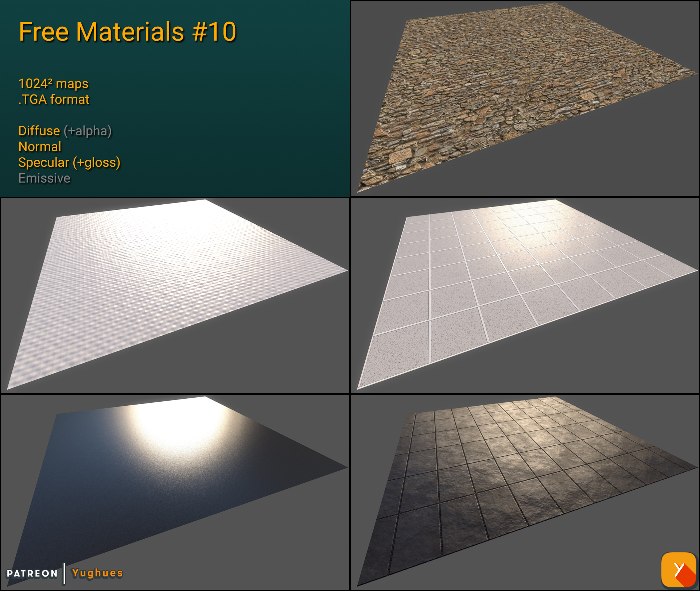Click the Yughues link text
This screenshot has height=591, width=700.
[97, 573]
